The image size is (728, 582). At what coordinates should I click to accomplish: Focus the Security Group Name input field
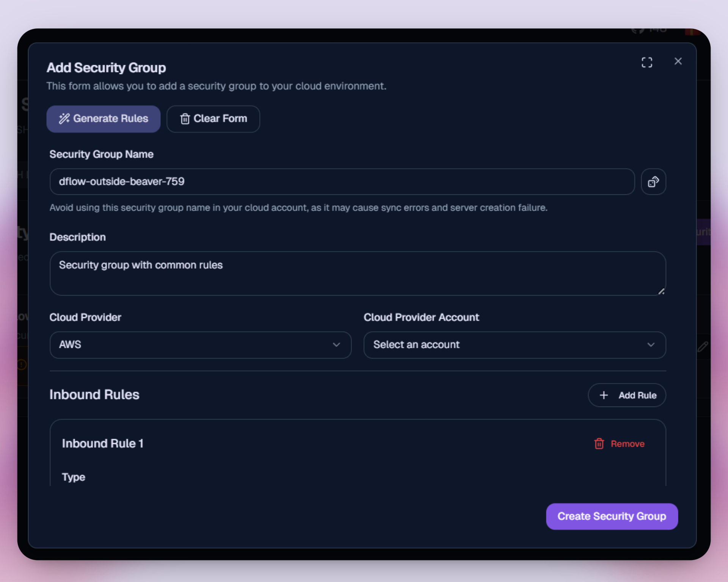[x=341, y=182]
